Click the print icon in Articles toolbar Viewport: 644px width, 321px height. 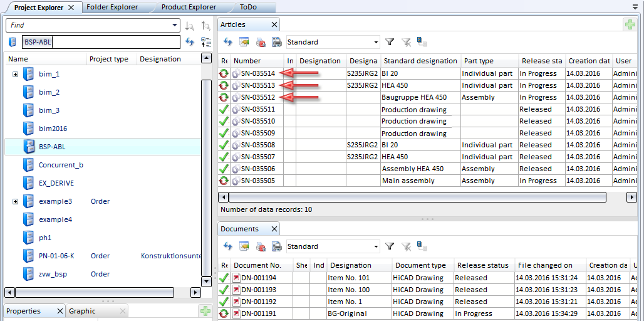pos(276,43)
